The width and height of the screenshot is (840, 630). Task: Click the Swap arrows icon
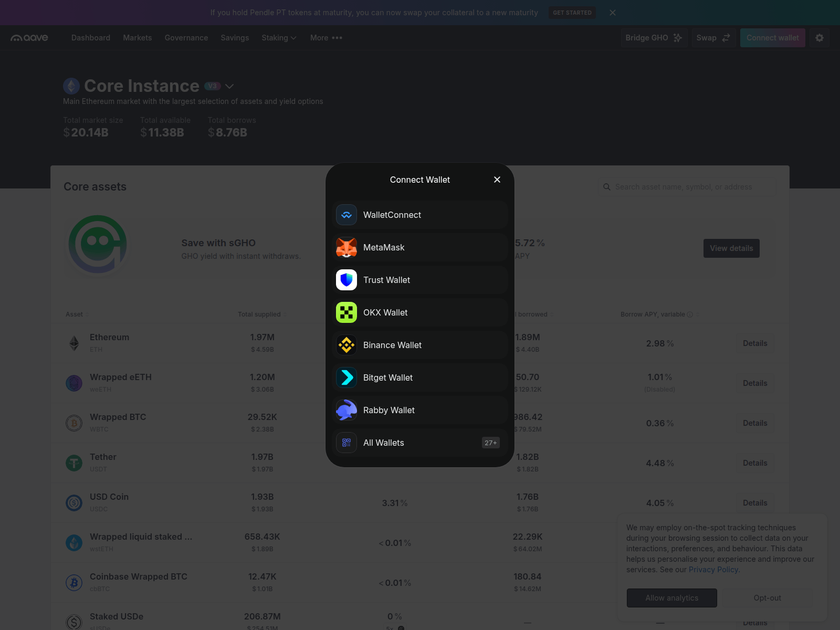[726, 38]
